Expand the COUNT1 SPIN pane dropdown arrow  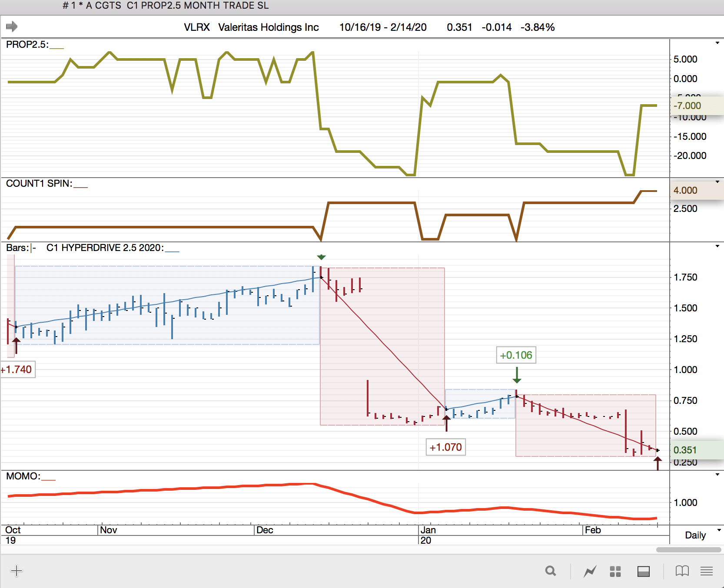(x=717, y=182)
